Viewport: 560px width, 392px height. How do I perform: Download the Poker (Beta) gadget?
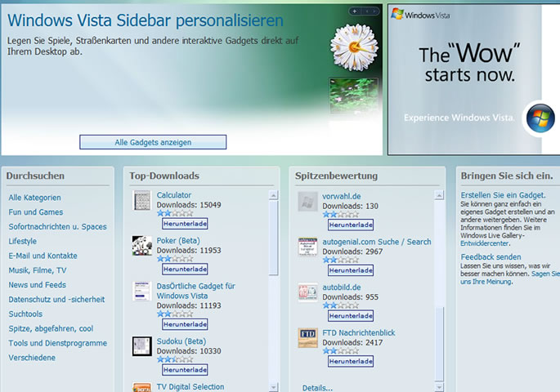point(185,269)
